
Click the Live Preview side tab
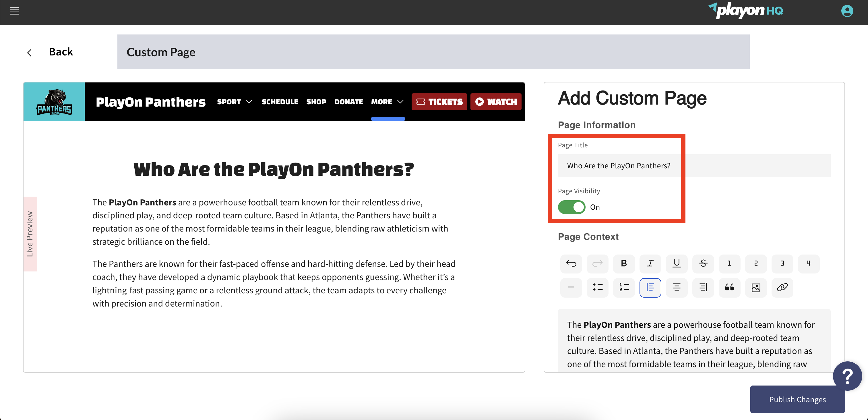pos(30,234)
